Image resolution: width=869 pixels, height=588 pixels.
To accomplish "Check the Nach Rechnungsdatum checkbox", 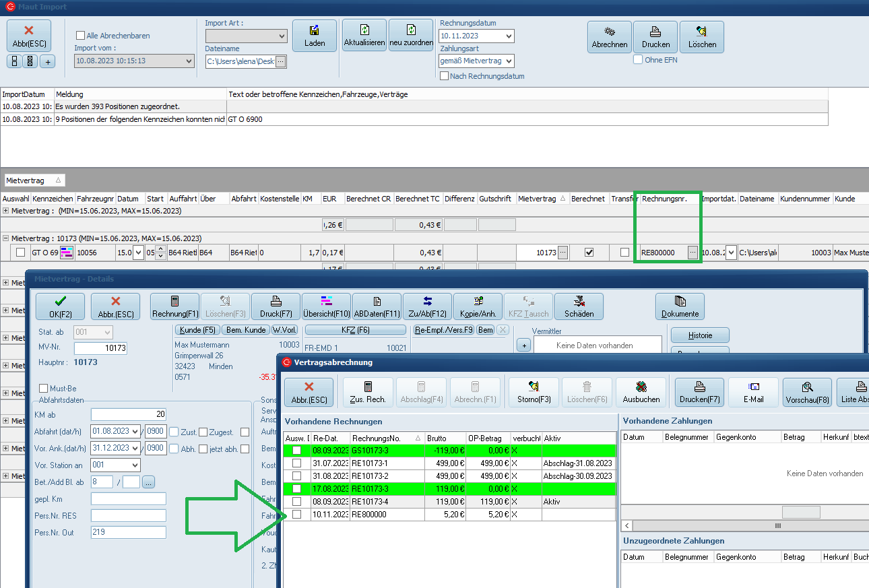I will (x=445, y=76).
